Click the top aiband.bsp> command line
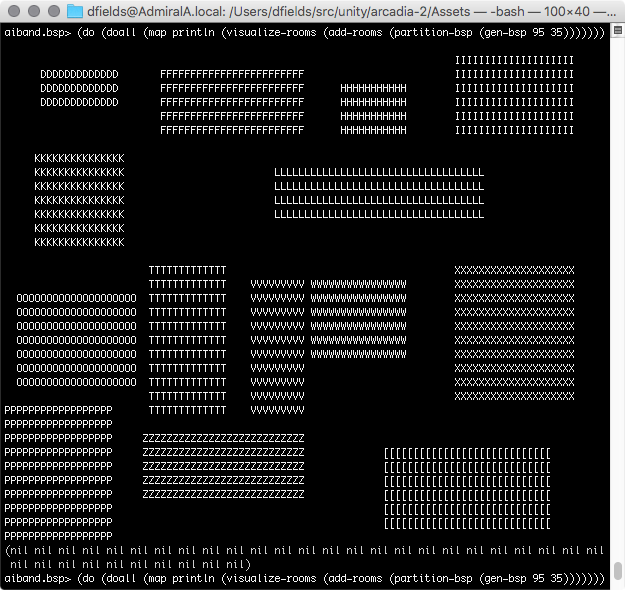This screenshot has height=590, width=625. (305, 32)
